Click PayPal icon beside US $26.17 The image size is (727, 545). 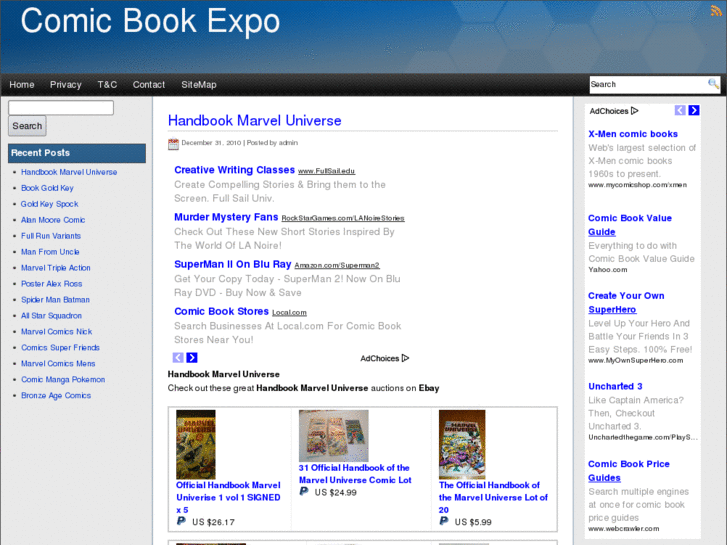[x=181, y=521]
